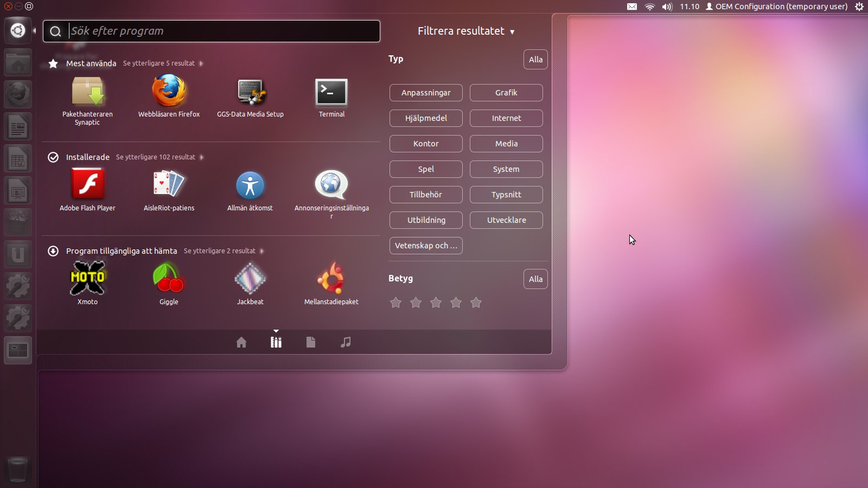Open Firefox from the launcher sidebar
Screen dimensions: 868x488
tap(18, 94)
